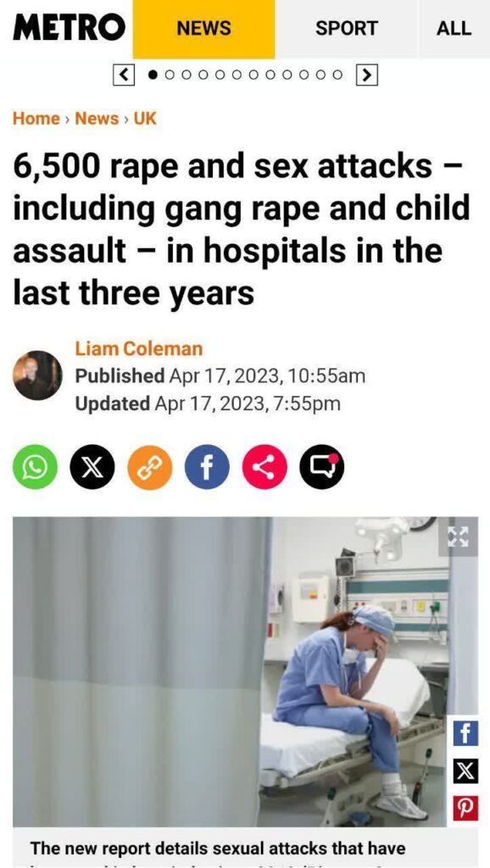
Task: Go to previous carousel item arrow
Action: (x=124, y=75)
